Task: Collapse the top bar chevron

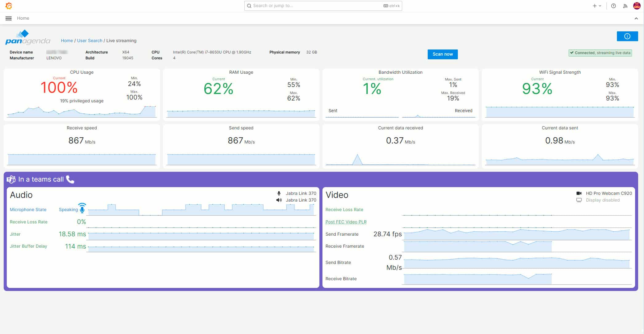Action: point(636,18)
